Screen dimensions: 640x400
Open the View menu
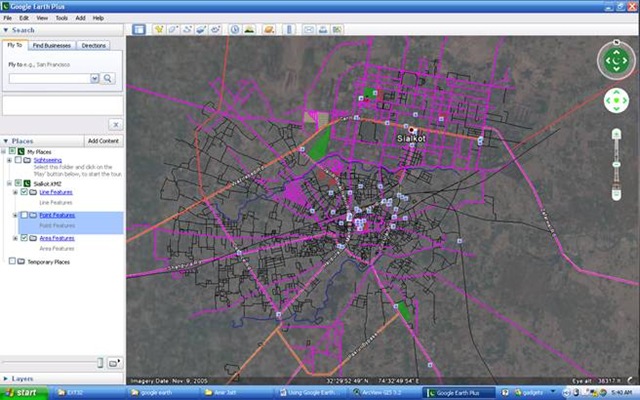pyautogui.click(x=42, y=18)
